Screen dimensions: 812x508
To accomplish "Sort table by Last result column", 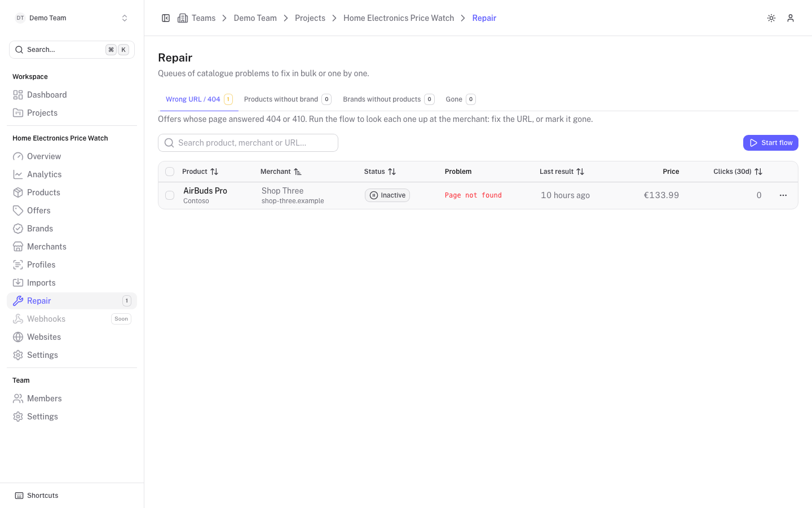I will click(x=562, y=172).
